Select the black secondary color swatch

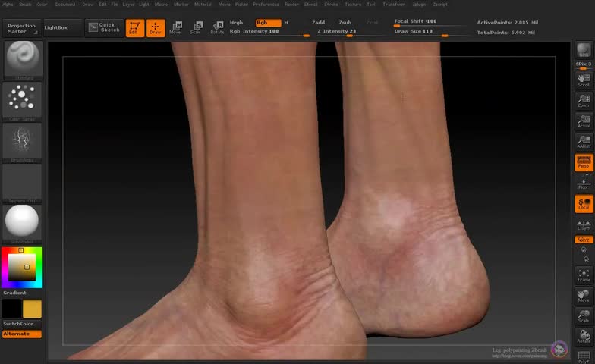[12, 309]
